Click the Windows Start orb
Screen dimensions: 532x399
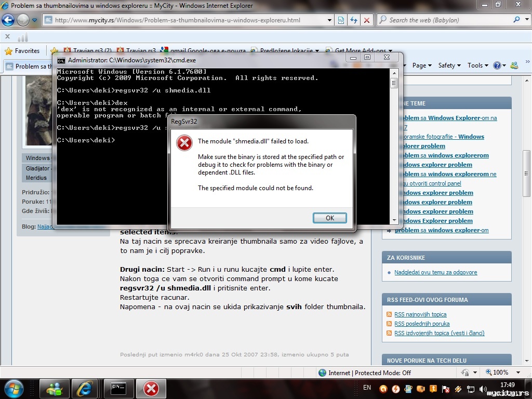pyautogui.click(x=14, y=389)
